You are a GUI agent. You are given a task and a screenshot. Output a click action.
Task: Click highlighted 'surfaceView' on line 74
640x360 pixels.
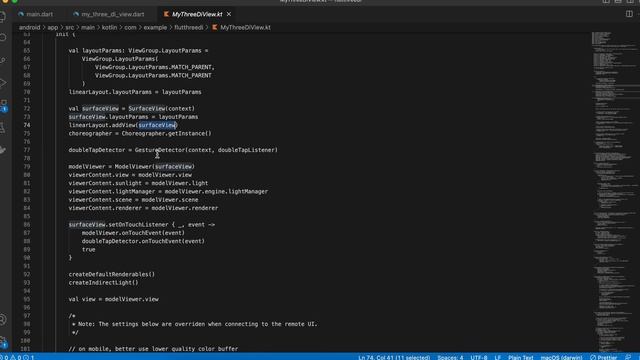click(157, 125)
